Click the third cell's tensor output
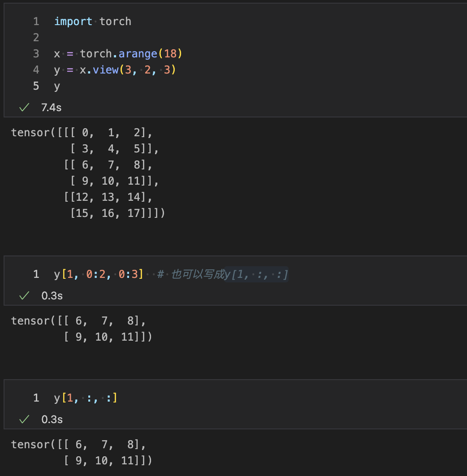This screenshot has height=476, width=467. (x=82, y=452)
